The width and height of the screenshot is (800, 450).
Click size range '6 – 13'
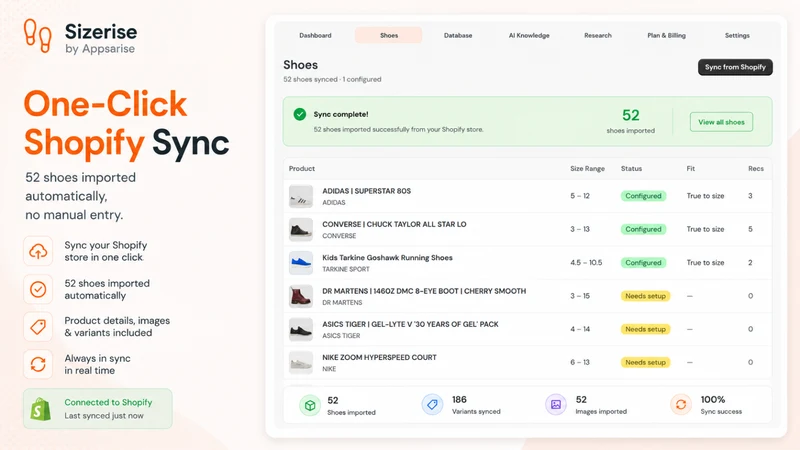(x=580, y=362)
